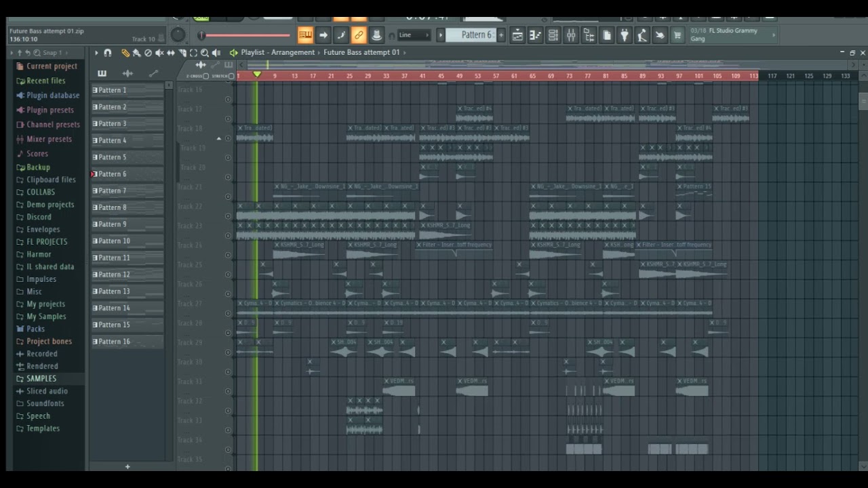Mute Track 24 using its circle toggle

(228, 255)
